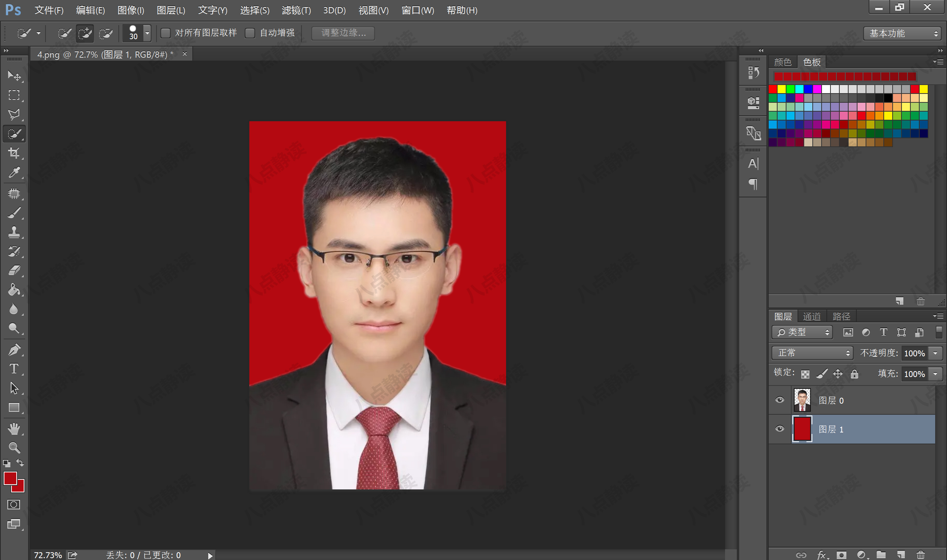
Task: Open the blend mode dropdown showing 正常
Action: [x=812, y=353]
